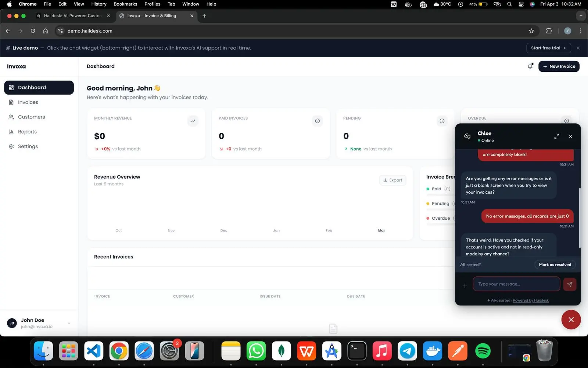The height and width of the screenshot is (368, 588).
Task: Click the ISSUE DATE column header
Action: coord(270,296)
